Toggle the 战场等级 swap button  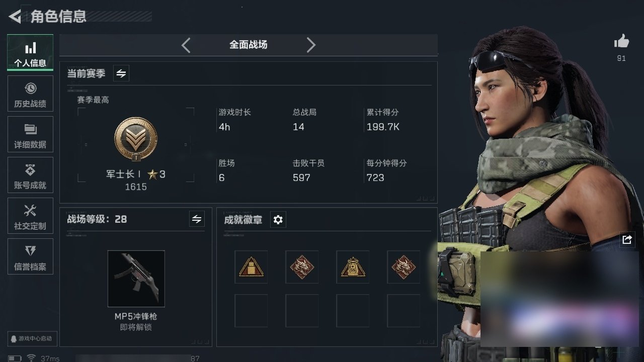(x=197, y=219)
